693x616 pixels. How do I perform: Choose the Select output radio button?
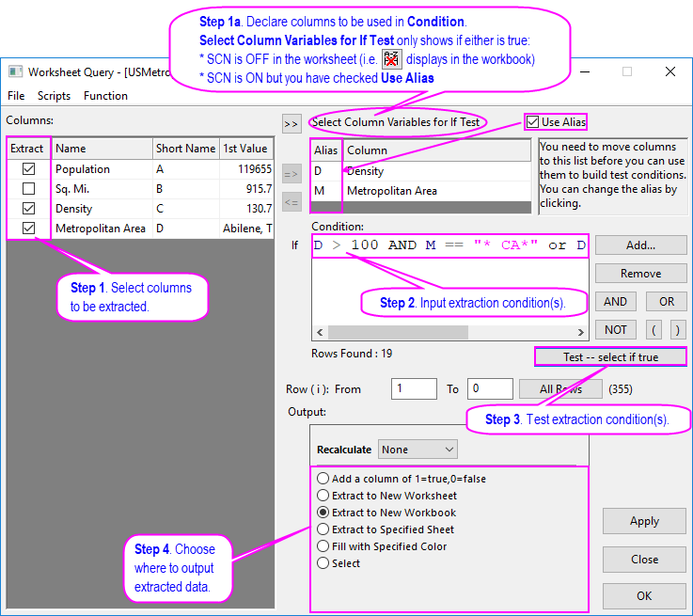click(323, 563)
